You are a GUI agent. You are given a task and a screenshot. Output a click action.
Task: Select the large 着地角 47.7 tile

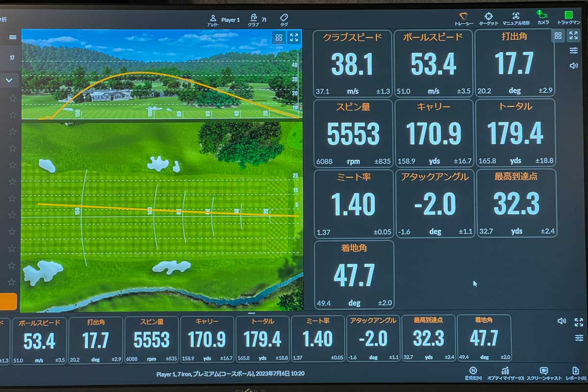(x=354, y=274)
